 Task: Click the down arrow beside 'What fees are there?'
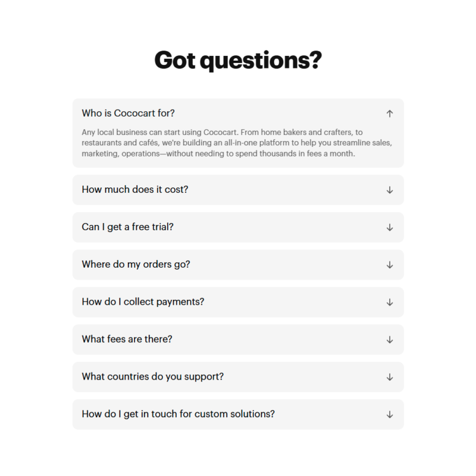[390, 340]
